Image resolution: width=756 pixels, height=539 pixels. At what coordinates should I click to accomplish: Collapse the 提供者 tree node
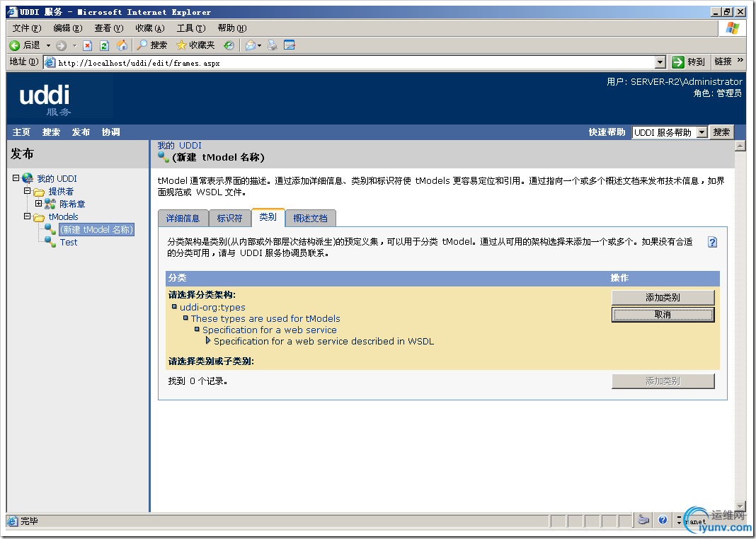28,191
